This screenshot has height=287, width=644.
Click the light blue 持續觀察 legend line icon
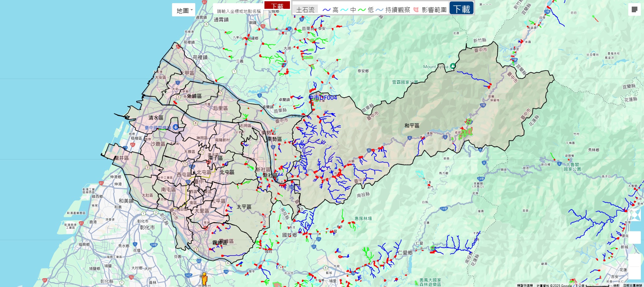(380, 10)
